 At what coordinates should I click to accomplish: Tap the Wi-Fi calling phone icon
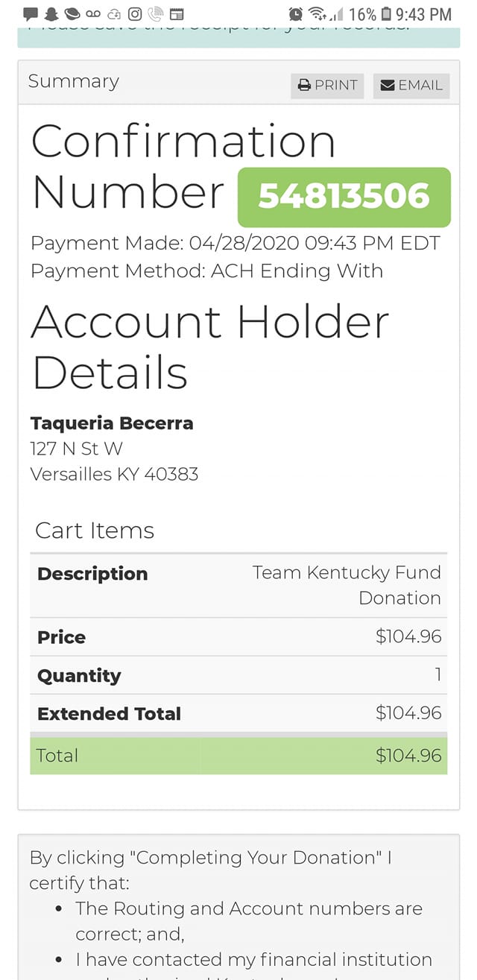click(156, 14)
